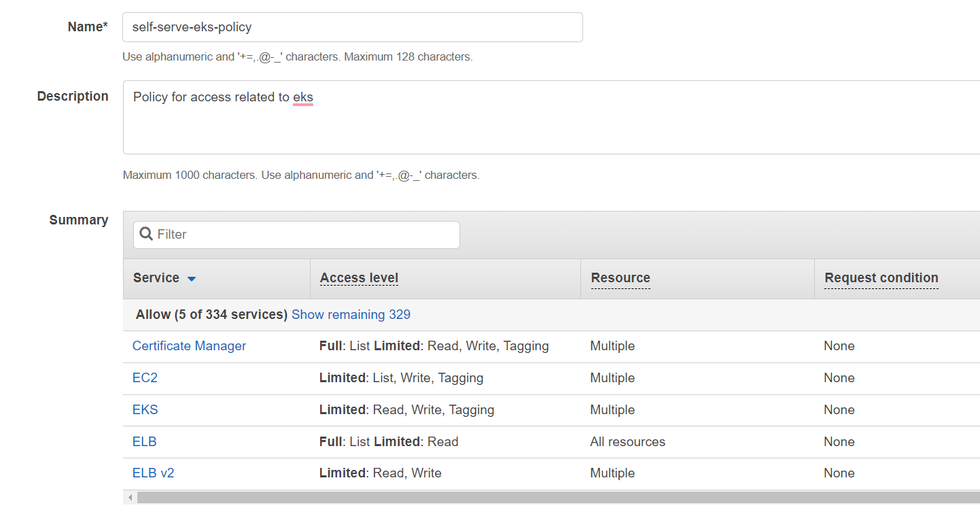Click 'Multiple' resource in Certificate Manager row

click(x=612, y=346)
